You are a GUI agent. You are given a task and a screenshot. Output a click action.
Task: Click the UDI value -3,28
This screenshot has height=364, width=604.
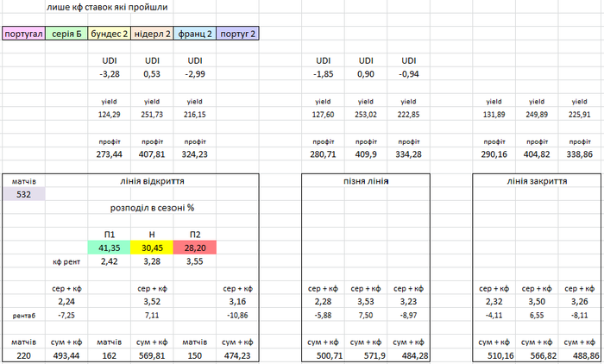pyautogui.click(x=110, y=74)
